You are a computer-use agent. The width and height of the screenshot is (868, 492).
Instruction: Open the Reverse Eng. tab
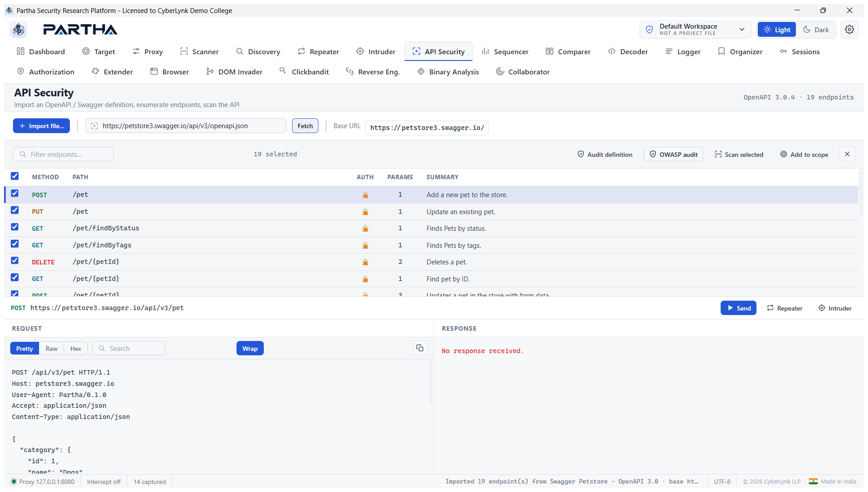pyautogui.click(x=373, y=72)
